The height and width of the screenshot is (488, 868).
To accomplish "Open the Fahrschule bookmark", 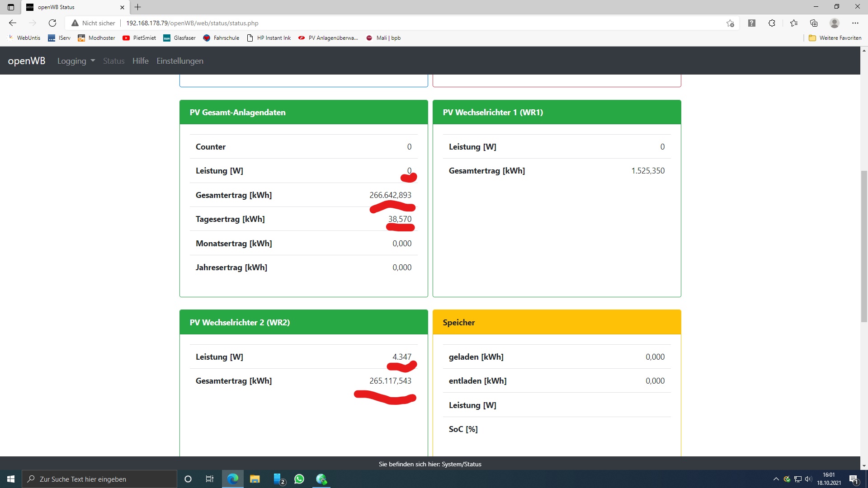I will coord(221,38).
